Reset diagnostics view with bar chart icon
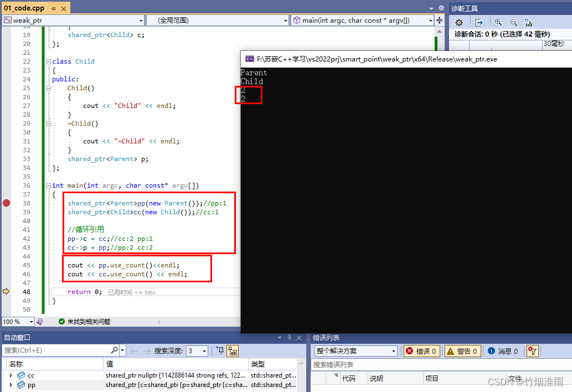Image resolution: width=572 pixels, height=392 pixels. click(x=529, y=23)
